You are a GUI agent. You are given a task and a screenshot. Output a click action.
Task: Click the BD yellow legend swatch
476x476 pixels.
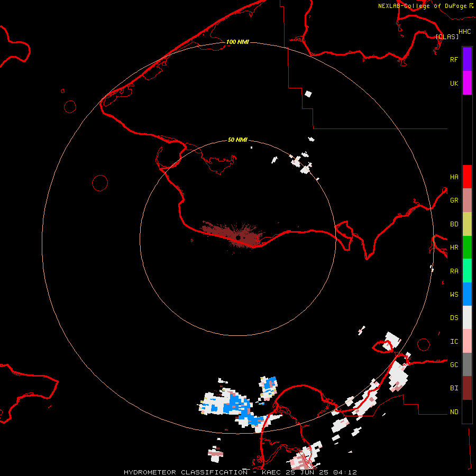pos(467,224)
